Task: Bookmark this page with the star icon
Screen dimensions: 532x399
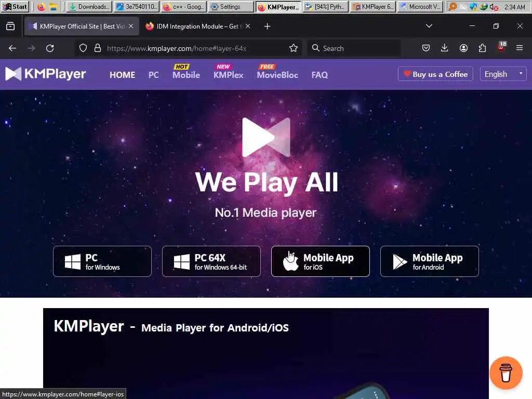Action: point(294,48)
